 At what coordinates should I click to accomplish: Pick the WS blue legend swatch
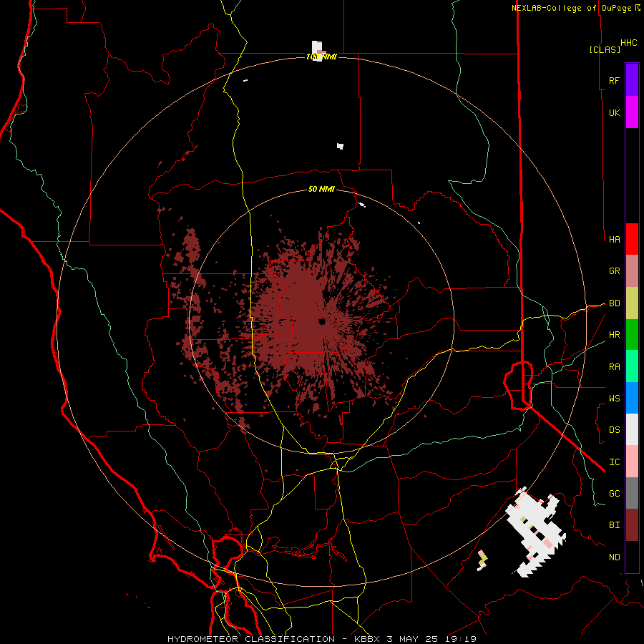(632, 398)
